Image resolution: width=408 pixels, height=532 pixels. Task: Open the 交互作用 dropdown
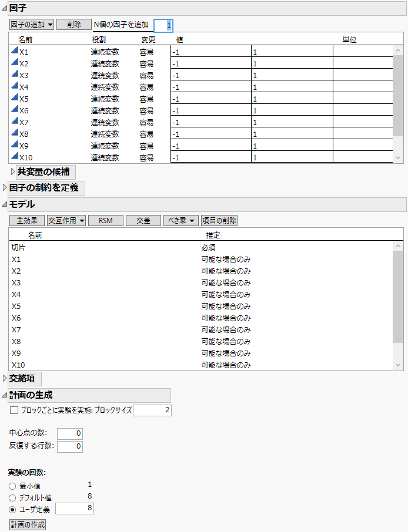(66, 221)
